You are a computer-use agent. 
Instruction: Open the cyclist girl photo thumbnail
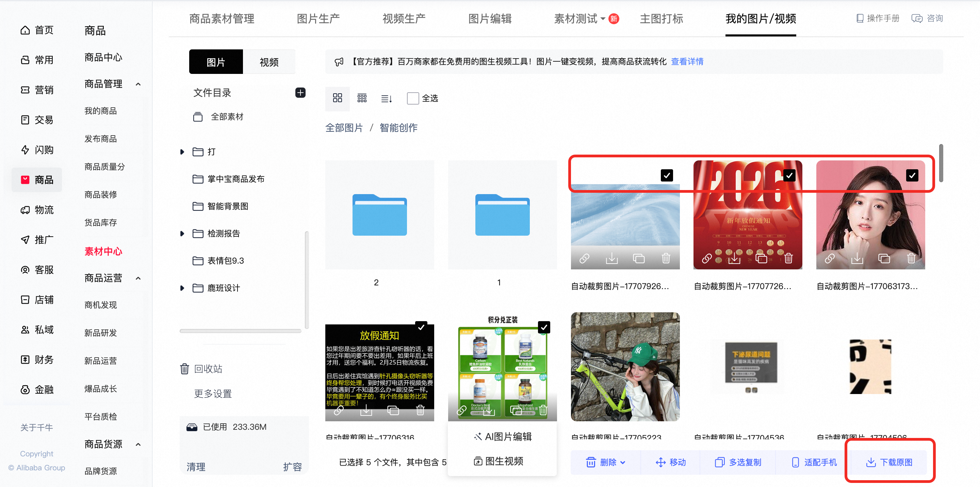click(x=625, y=367)
